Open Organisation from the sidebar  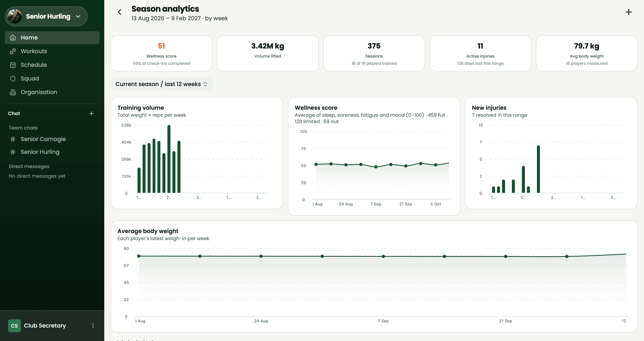pos(52,92)
